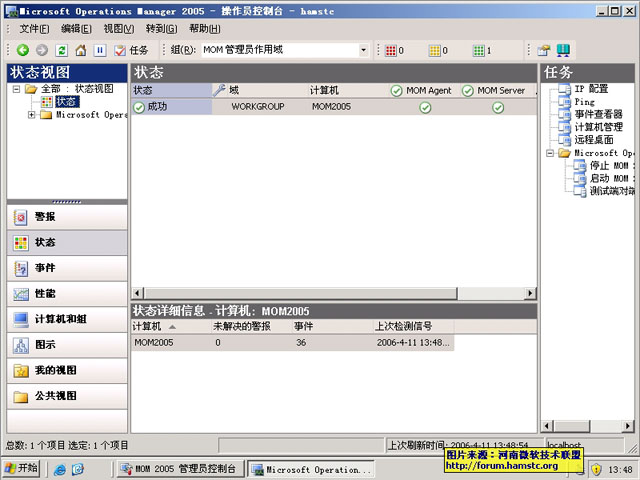Click the 开始 Start button
This screenshot has width=640, height=480.
click(21, 468)
